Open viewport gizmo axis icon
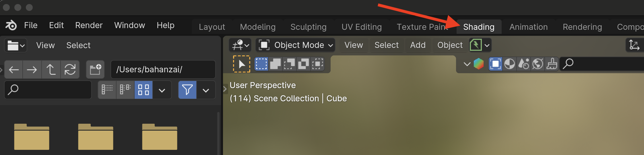Image resolution: width=644 pixels, height=155 pixels. pos(634,45)
